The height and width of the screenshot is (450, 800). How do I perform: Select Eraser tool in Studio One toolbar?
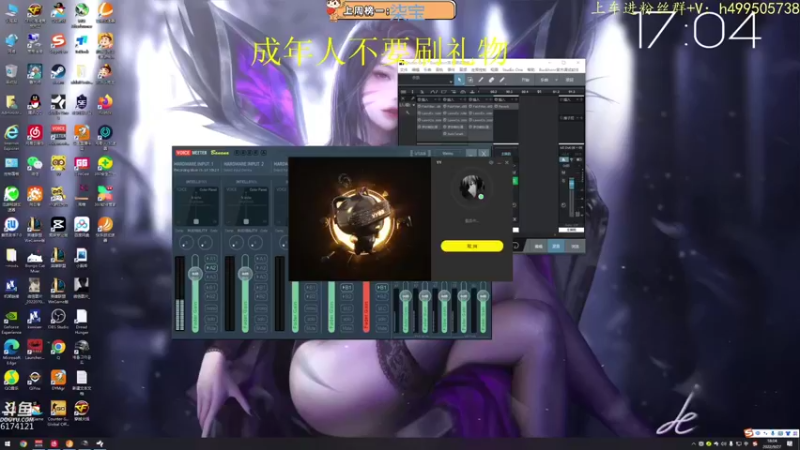(491, 80)
